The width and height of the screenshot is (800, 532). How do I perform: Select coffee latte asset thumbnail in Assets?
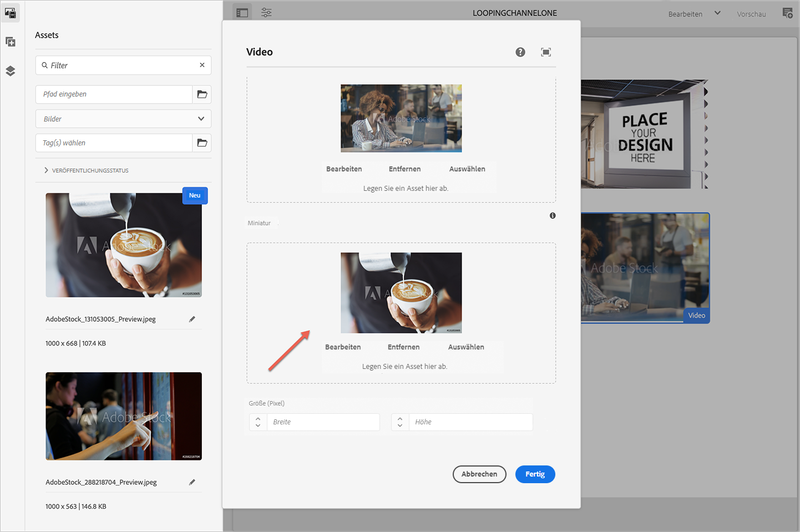click(x=124, y=245)
